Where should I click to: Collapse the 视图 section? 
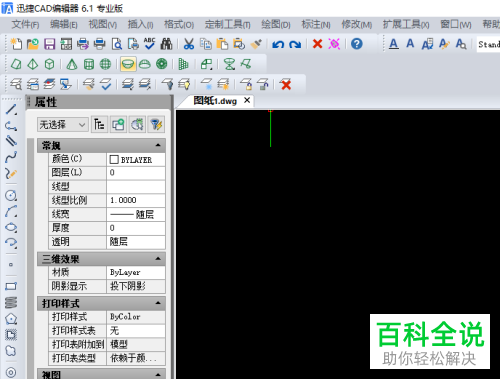coord(158,374)
